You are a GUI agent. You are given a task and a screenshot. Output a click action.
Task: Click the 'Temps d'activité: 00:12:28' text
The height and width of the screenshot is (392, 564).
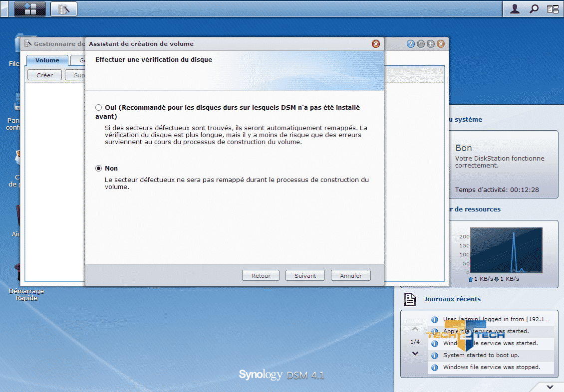pos(497,190)
